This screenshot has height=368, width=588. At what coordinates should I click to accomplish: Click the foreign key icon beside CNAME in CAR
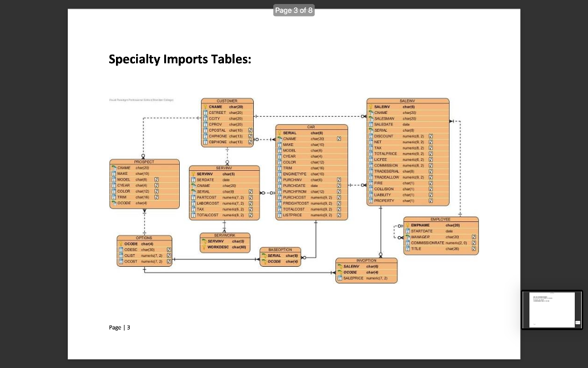[280, 139]
